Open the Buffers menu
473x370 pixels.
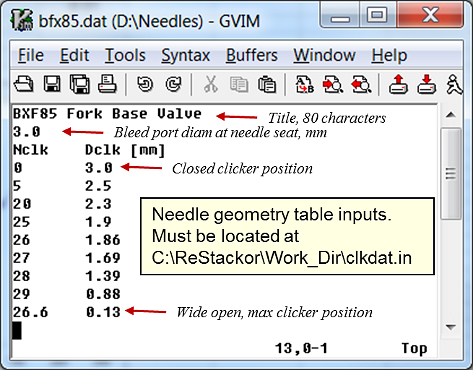252,55
